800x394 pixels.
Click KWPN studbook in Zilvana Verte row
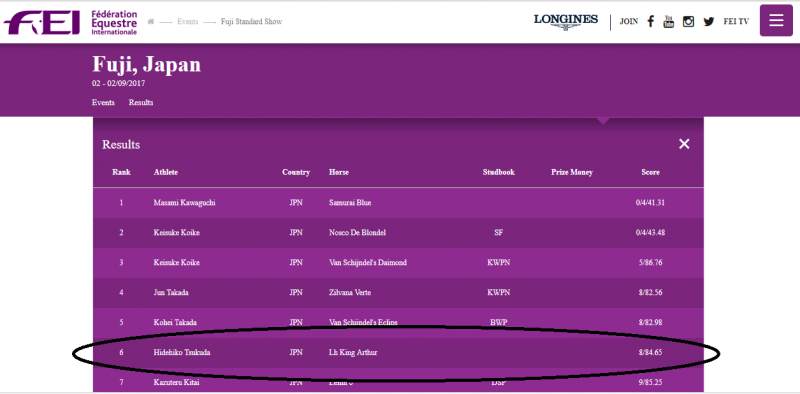click(498, 293)
